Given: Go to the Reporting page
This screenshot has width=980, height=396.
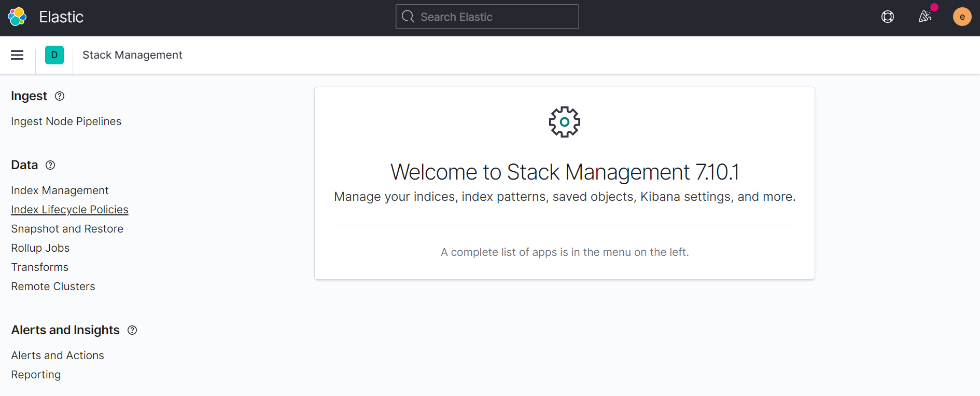Looking at the screenshot, I should pyautogui.click(x=36, y=375).
